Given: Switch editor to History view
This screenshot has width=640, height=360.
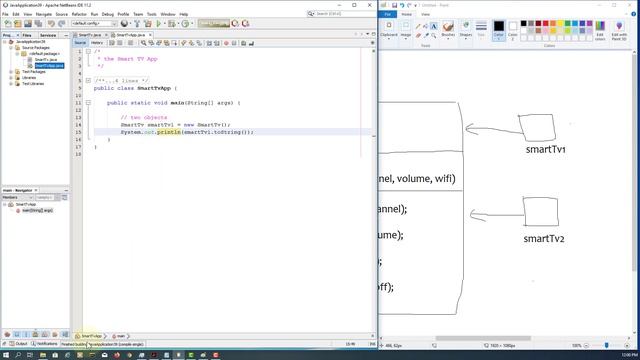Looking at the screenshot, I should coord(97,43).
